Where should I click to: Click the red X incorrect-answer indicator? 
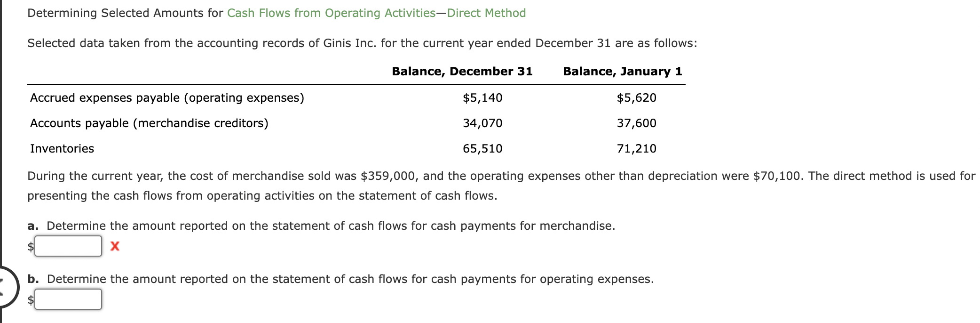point(114,245)
